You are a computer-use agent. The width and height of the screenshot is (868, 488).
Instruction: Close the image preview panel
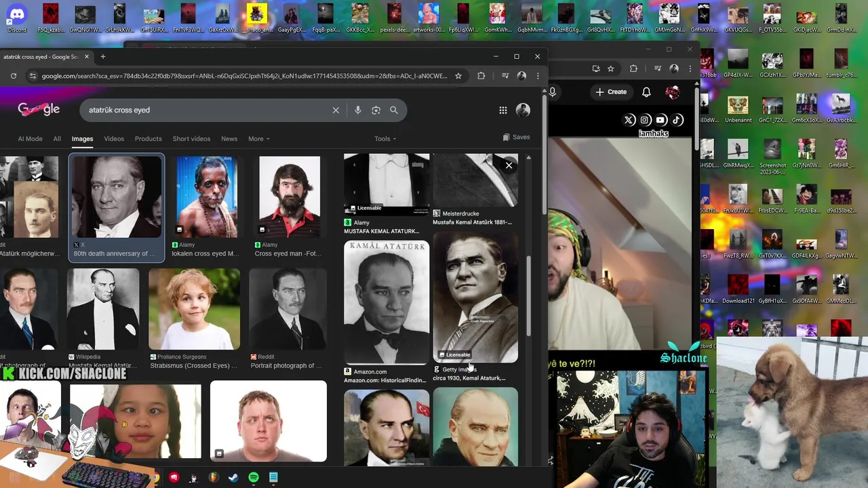pyautogui.click(x=509, y=165)
